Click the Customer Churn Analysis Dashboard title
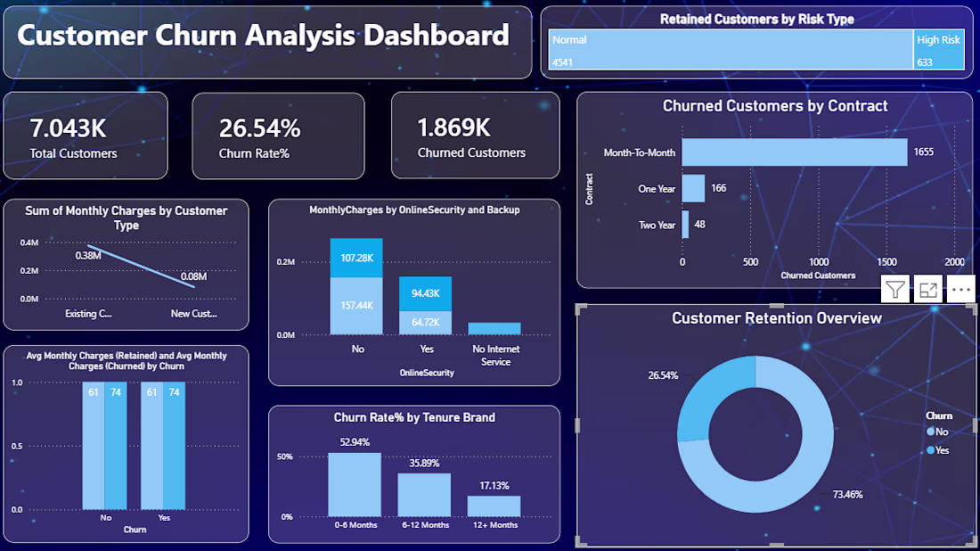This screenshot has width=980, height=551. click(263, 35)
